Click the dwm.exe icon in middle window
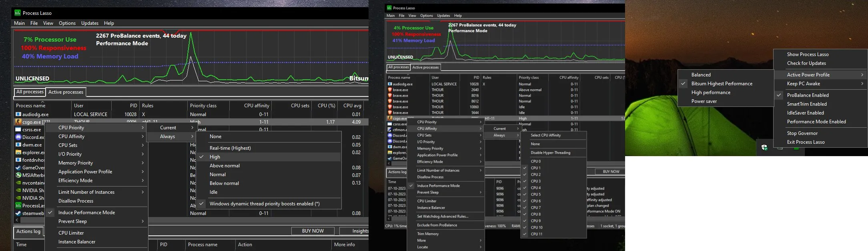 click(x=390, y=147)
